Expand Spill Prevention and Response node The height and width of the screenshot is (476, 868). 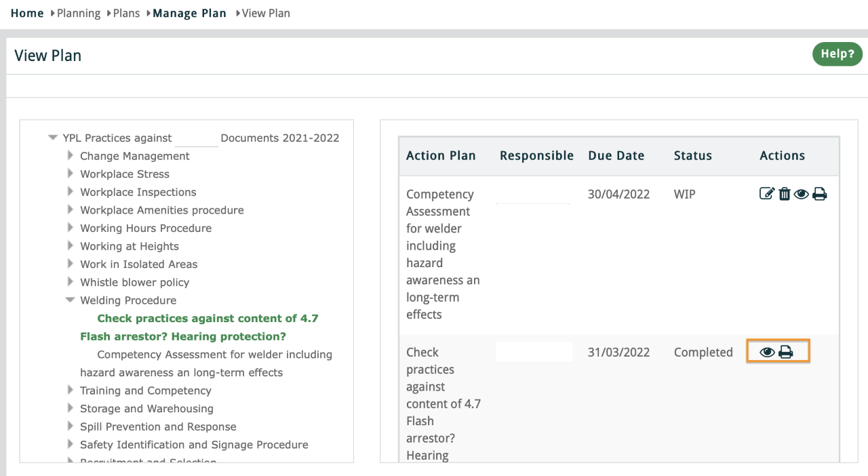[x=71, y=427]
